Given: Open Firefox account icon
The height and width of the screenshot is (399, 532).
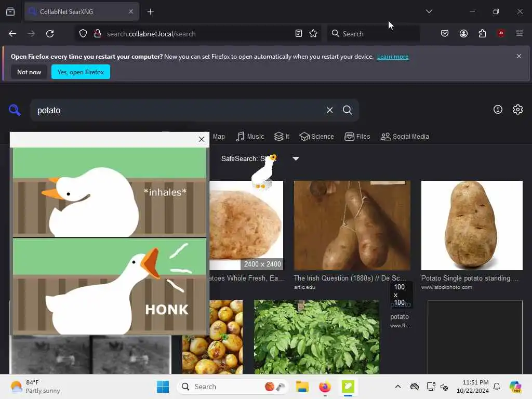Looking at the screenshot, I should (x=463, y=34).
